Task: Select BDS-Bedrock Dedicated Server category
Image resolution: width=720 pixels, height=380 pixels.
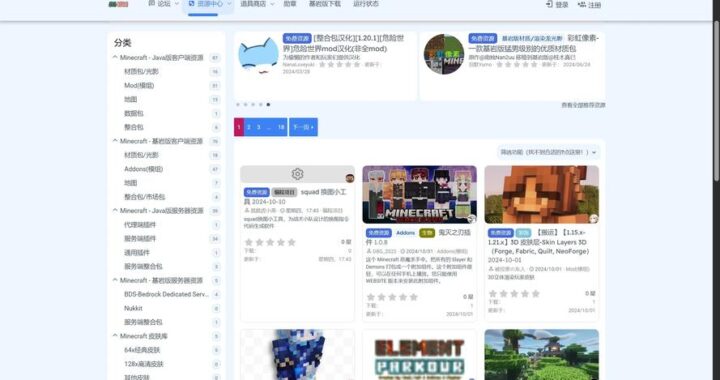Action: tap(166, 294)
